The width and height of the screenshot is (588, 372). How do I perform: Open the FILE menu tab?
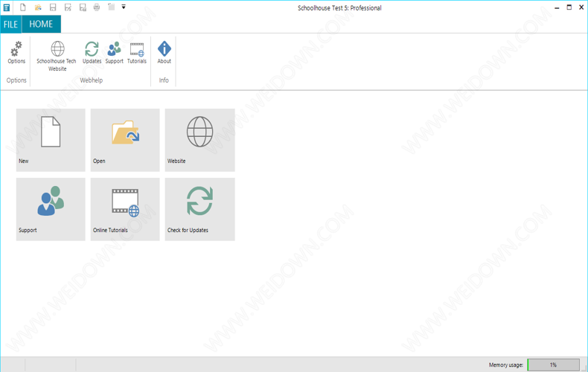coord(10,24)
